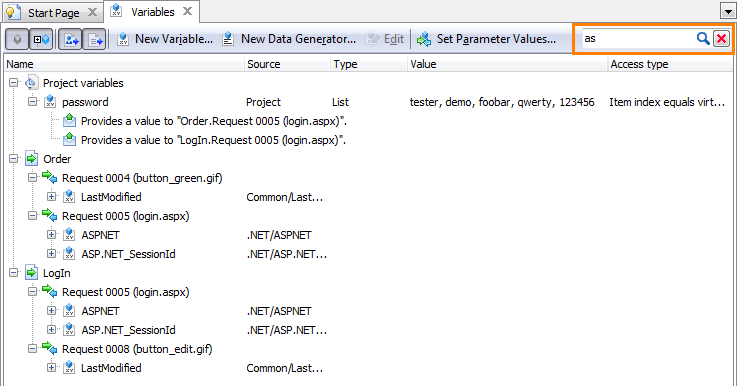Toggle first grey shield toolbar button
737x386 pixels.
(17, 39)
